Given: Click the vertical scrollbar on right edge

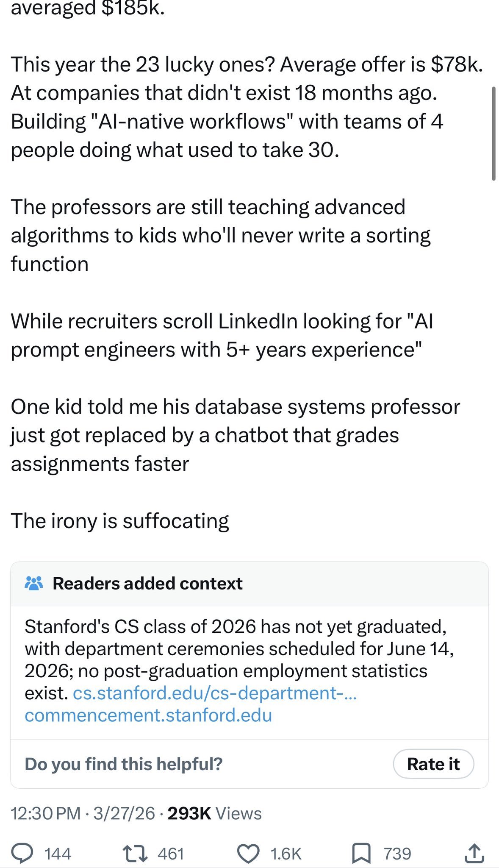Looking at the screenshot, I should tap(493, 134).
